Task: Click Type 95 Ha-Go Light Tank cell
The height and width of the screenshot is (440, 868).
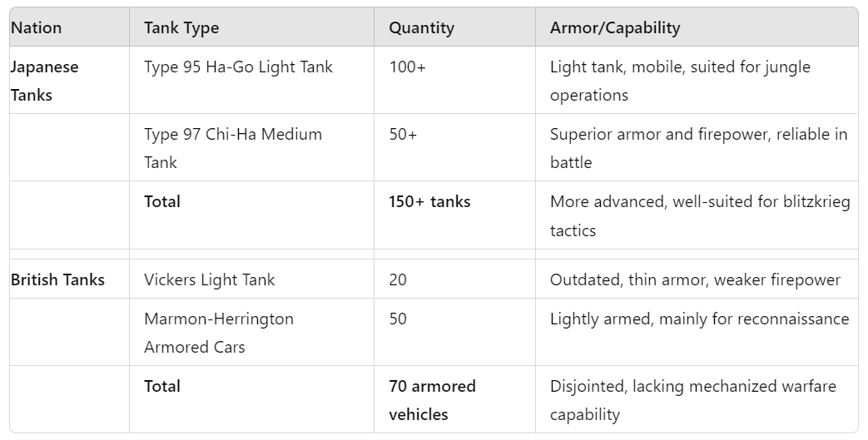Action: pyautogui.click(x=252, y=80)
